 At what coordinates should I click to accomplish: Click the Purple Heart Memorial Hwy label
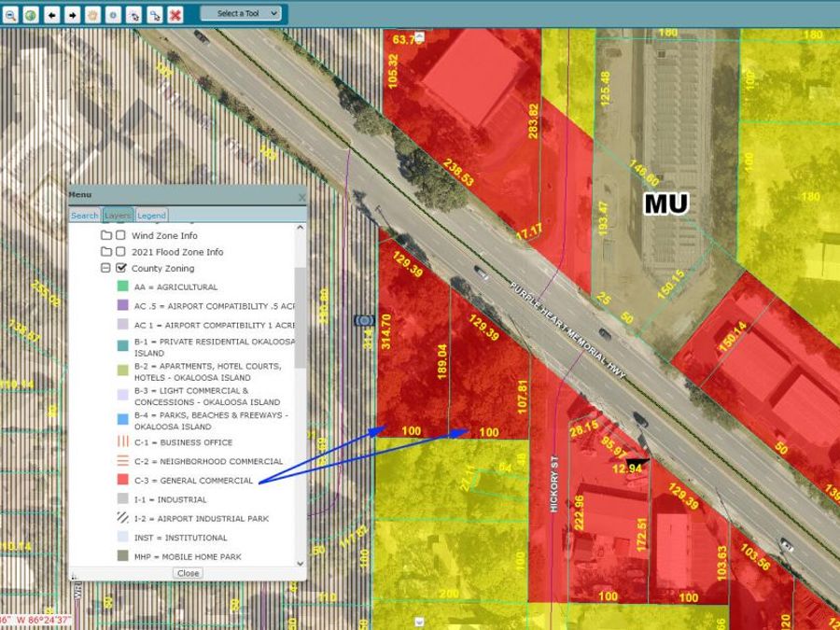click(567, 330)
